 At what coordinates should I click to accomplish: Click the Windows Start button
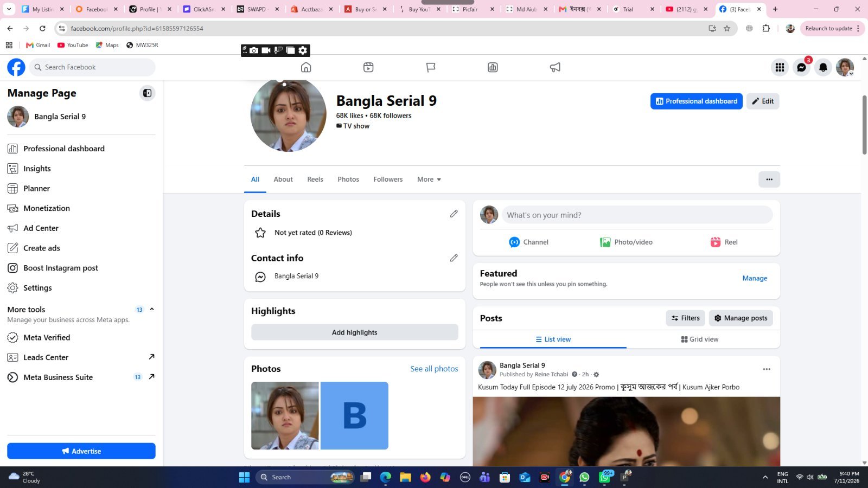click(x=244, y=477)
